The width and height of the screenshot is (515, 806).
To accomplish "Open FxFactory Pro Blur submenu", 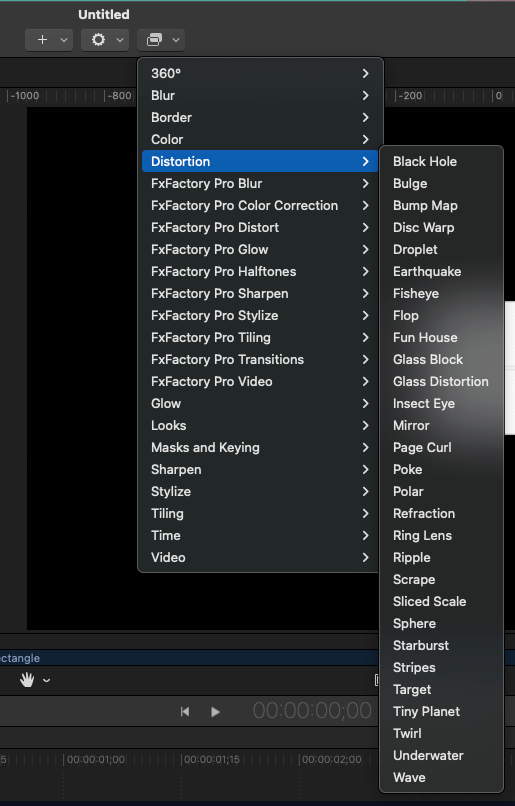I will [260, 184].
